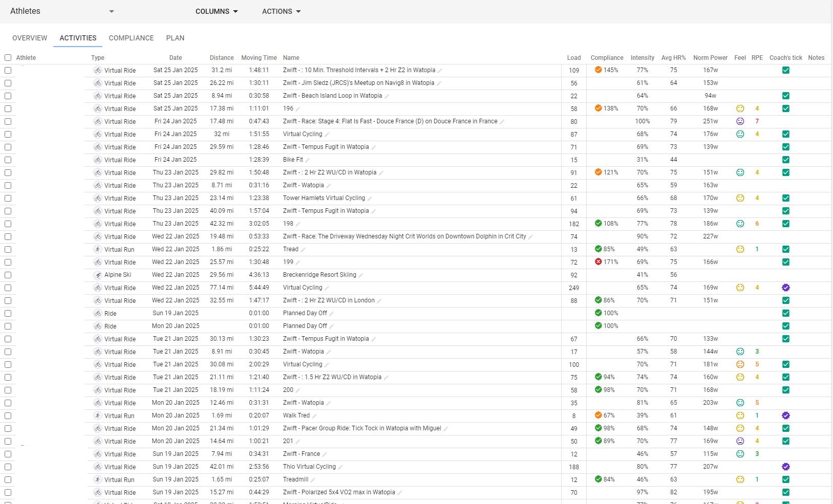Image resolution: width=833 pixels, height=504 pixels.
Task: Click the purple badge on Thio Virtual Cycling
Action: pyautogui.click(x=786, y=467)
